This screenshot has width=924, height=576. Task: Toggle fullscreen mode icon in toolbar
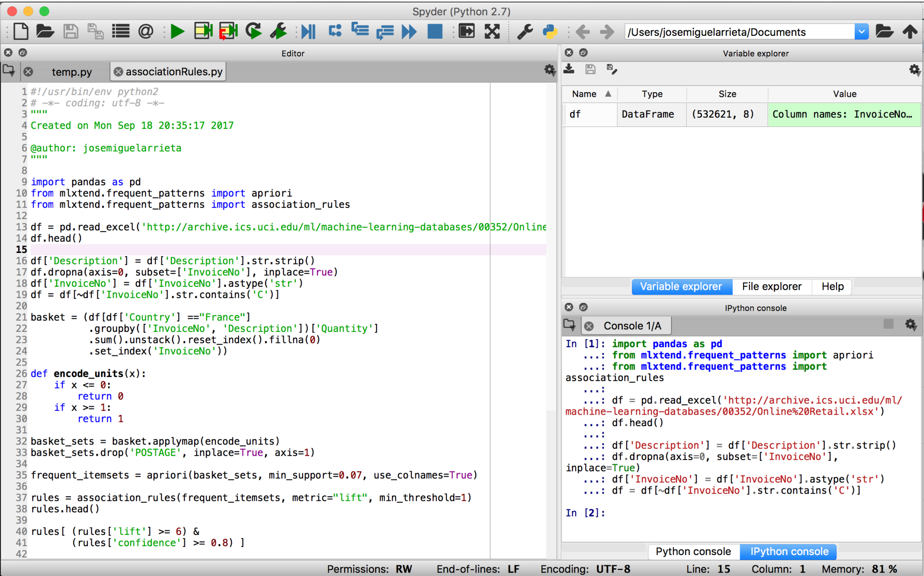[492, 32]
